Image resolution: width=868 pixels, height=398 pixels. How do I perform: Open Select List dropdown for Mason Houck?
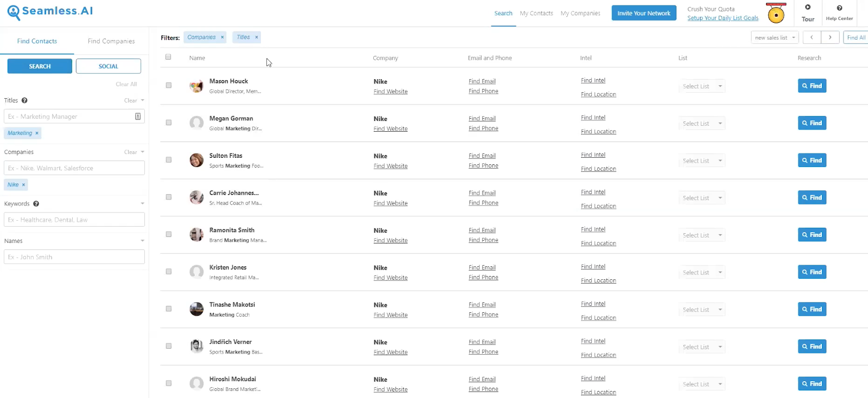coord(702,86)
